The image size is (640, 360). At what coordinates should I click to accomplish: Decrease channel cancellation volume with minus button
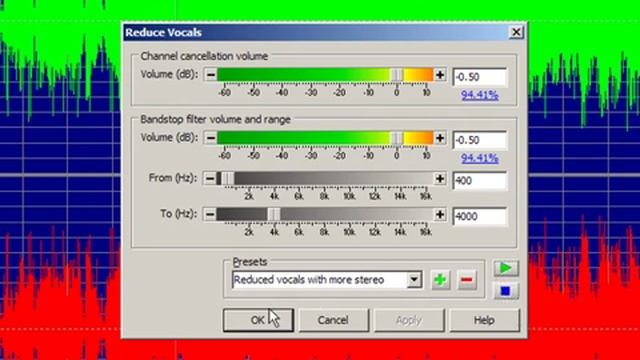click(x=211, y=75)
